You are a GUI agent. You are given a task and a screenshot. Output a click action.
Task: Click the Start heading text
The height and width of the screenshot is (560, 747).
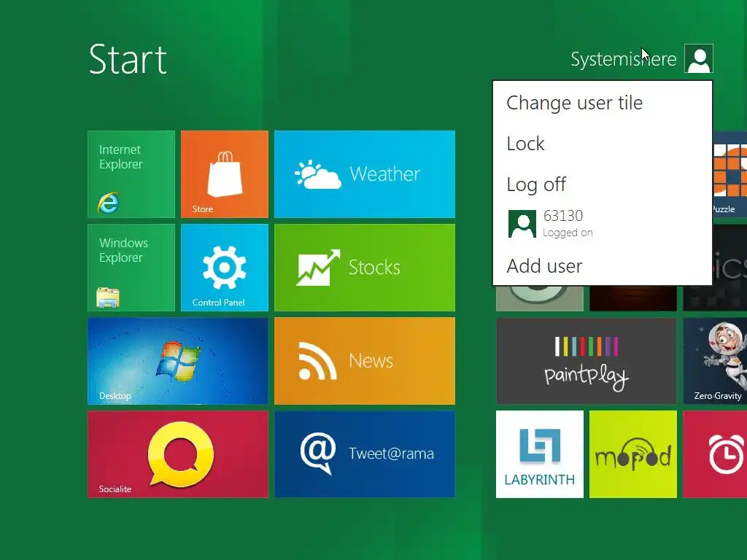128,60
